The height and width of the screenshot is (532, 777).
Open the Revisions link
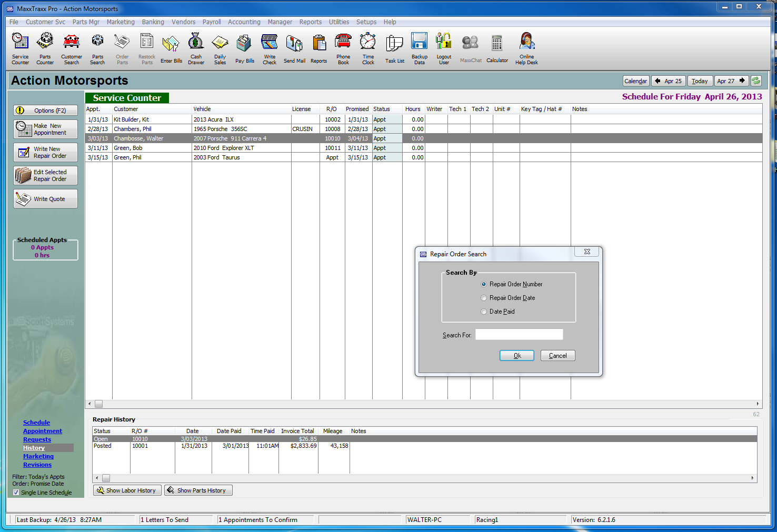pyautogui.click(x=37, y=465)
